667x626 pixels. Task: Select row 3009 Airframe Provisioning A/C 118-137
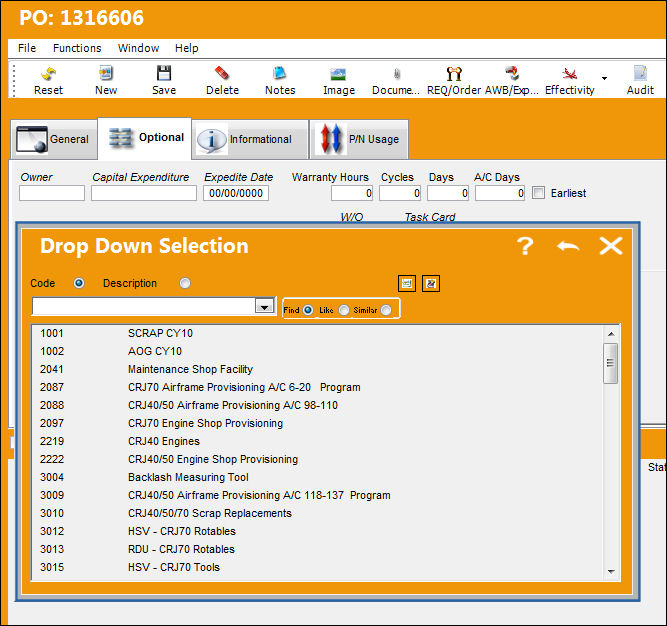[317, 495]
